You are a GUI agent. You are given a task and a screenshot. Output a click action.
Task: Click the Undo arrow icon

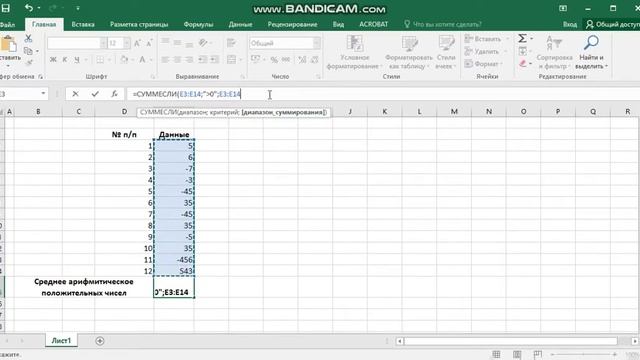(28, 8)
